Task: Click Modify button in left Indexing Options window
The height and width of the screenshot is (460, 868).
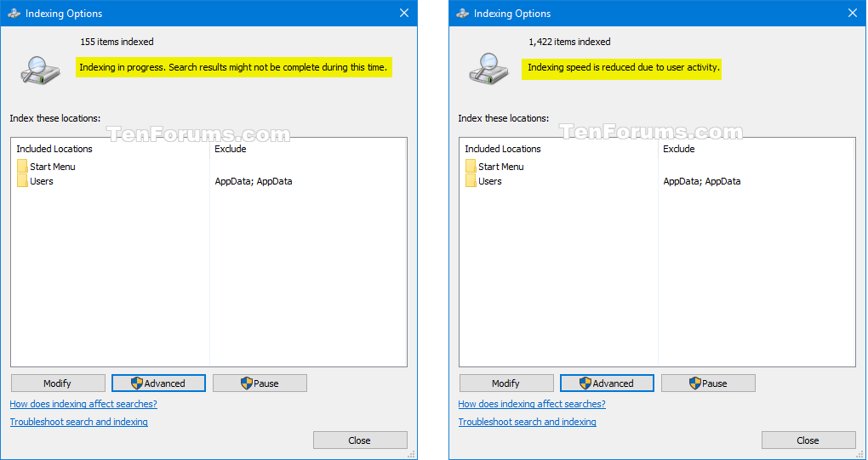Action: click(58, 383)
